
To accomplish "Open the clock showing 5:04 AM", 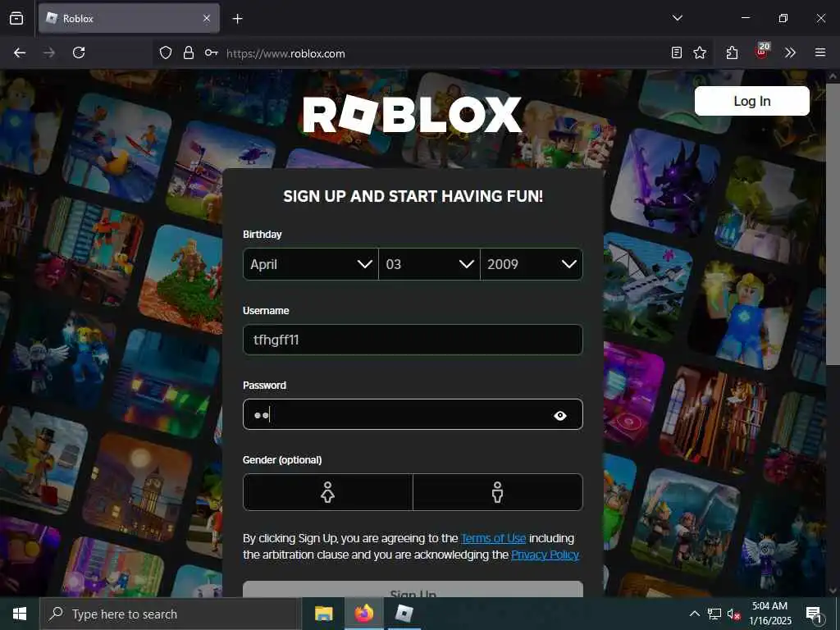I will click(x=769, y=614).
